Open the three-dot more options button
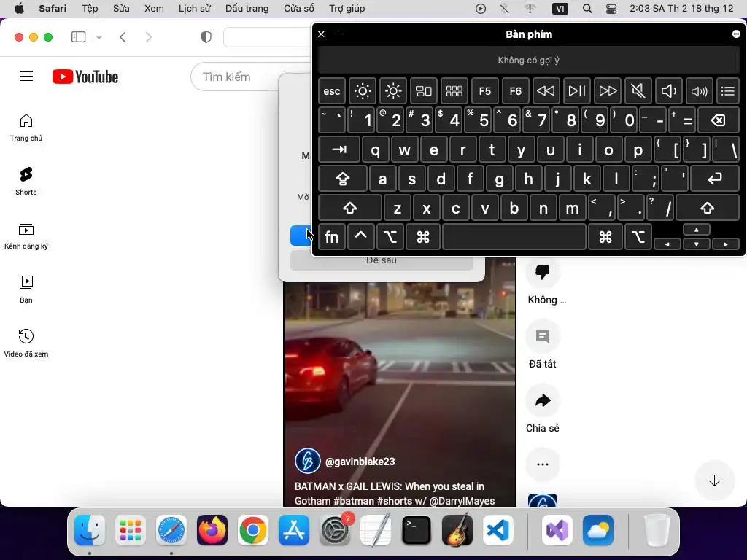Viewport: 747px width, 560px height. [542, 464]
